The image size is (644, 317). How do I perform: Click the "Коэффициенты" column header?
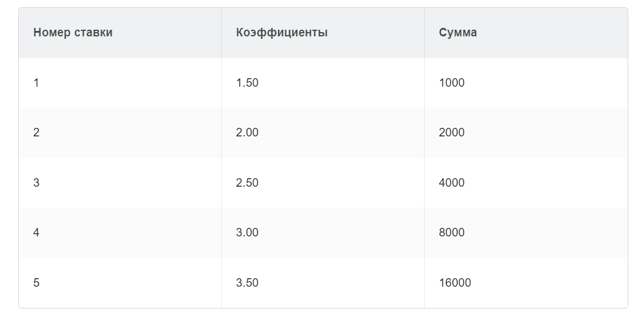point(282,33)
